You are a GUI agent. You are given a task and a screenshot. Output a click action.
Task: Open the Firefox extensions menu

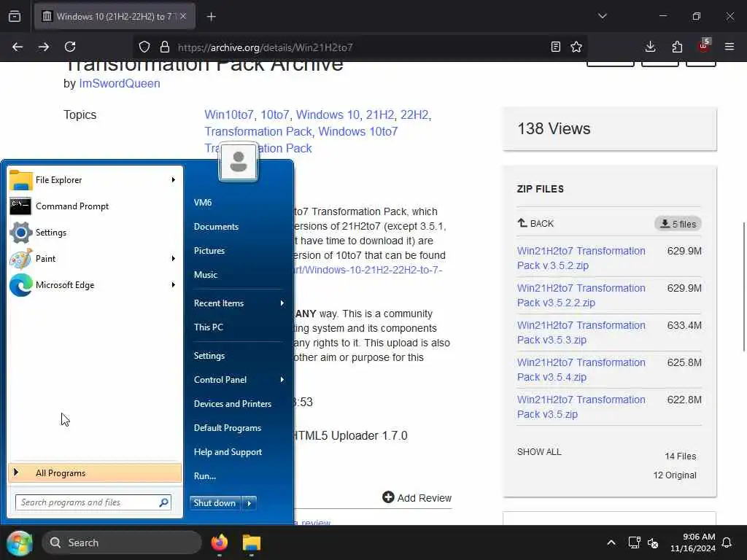(677, 47)
